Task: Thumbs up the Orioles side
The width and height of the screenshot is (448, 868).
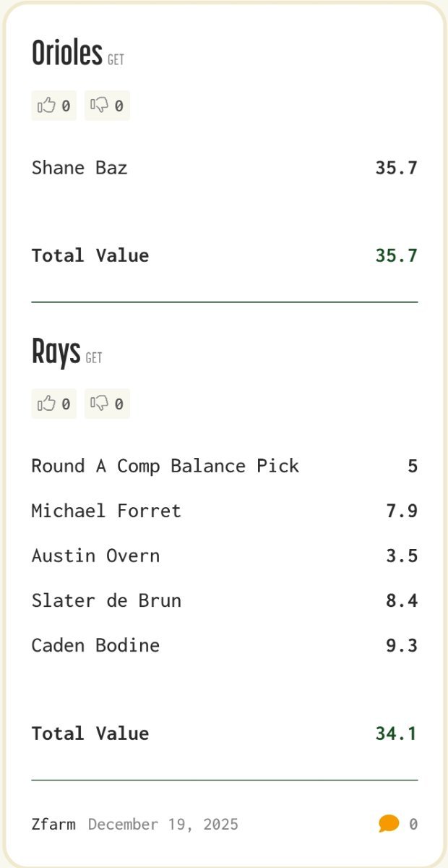Action: click(53, 106)
